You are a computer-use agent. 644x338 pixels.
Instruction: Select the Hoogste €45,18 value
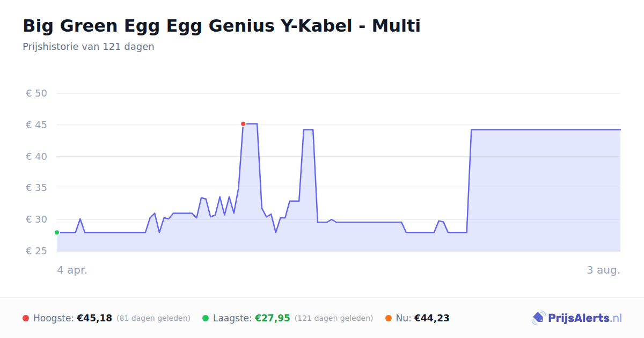(94, 318)
